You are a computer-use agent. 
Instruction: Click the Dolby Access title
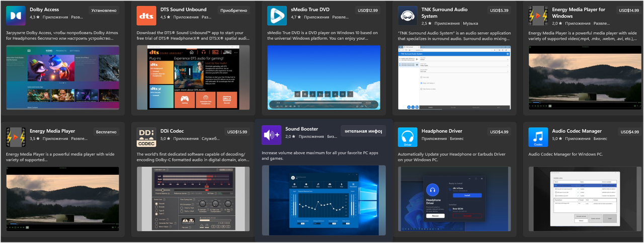[43, 10]
